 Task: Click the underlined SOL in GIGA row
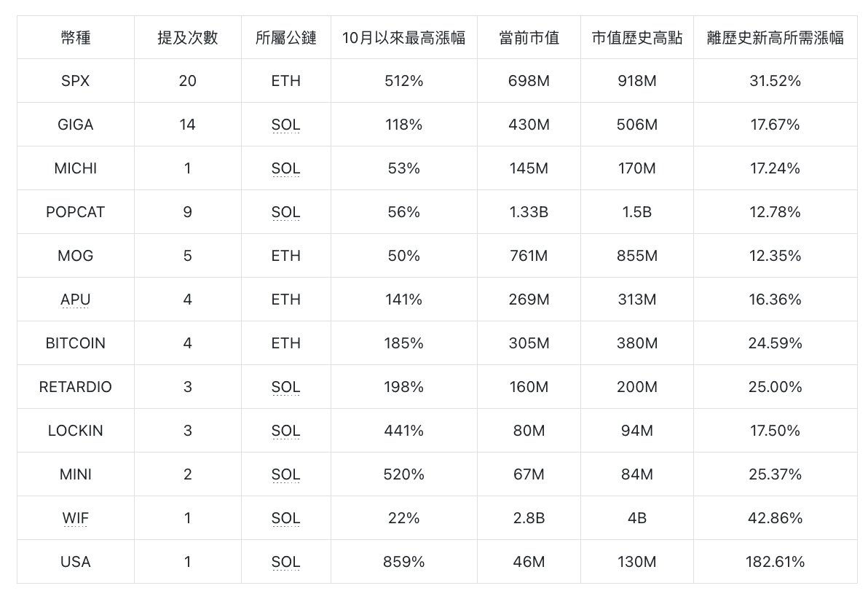click(x=285, y=125)
